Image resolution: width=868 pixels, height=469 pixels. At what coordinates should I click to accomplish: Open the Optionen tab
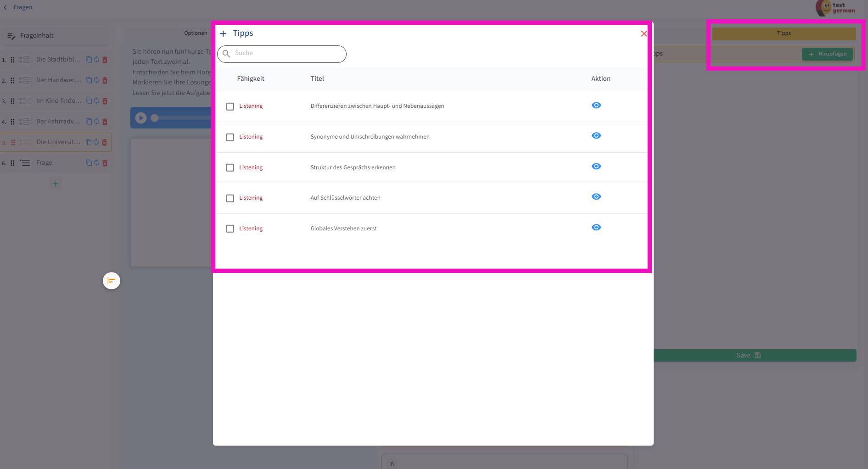tap(196, 33)
